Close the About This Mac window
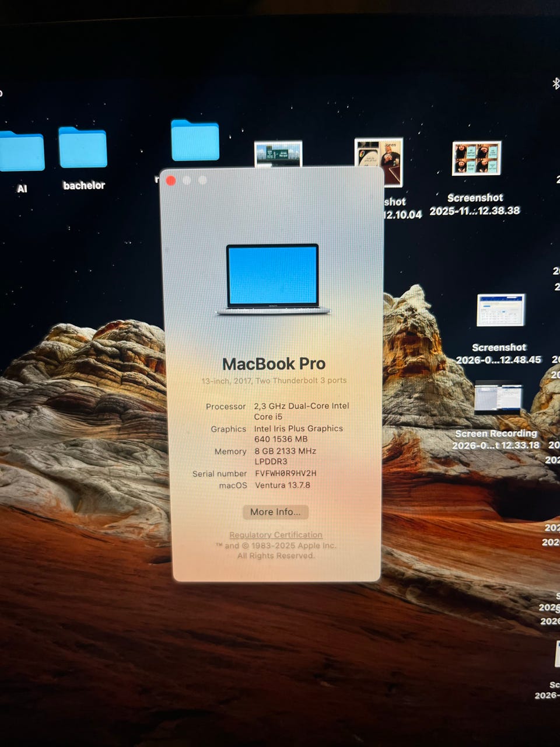The height and width of the screenshot is (747, 560). coord(171,180)
